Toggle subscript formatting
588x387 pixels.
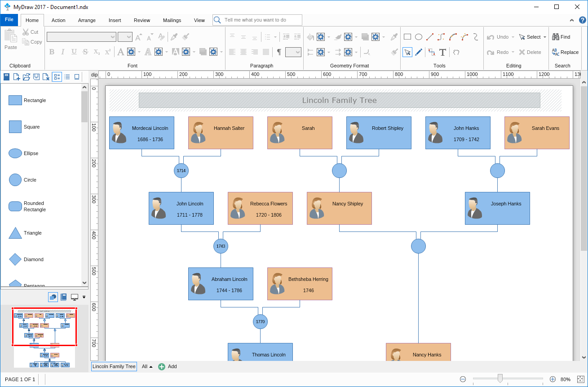pyautogui.click(x=97, y=52)
